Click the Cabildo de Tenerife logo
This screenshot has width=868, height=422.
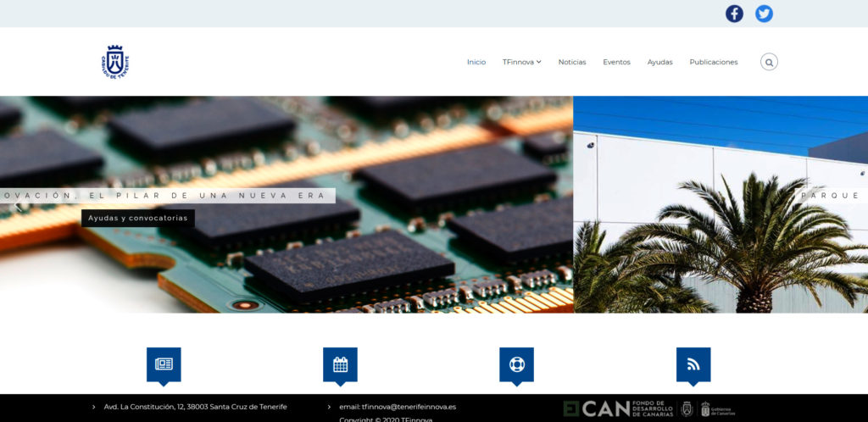(115, 62)
